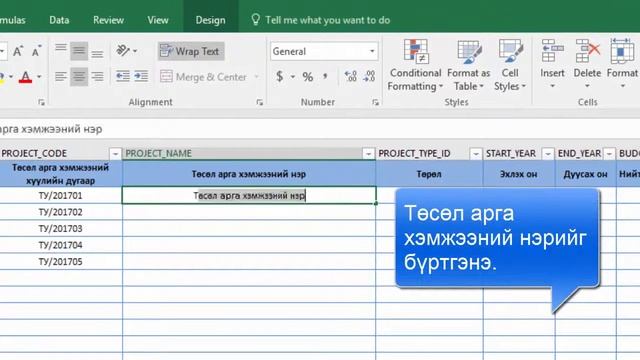This screenshot has height=360, width=640.
Task: Click the Дуусах он header cell
Action: pos(585,174)
